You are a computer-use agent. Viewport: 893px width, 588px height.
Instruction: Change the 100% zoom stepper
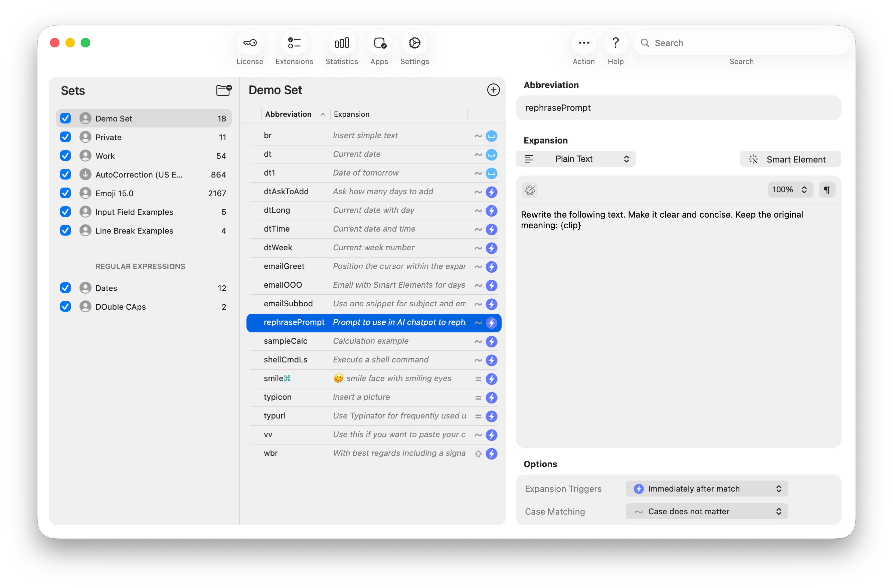pos(790,190)
